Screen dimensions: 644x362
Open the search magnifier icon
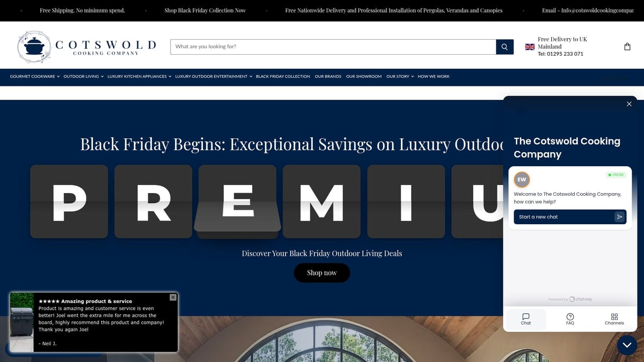click(504, 47)
